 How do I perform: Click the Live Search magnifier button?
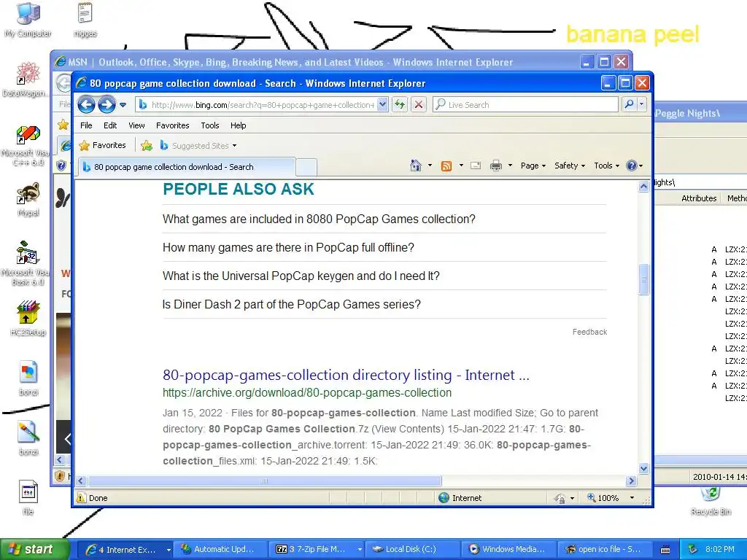tap(629, 104)
